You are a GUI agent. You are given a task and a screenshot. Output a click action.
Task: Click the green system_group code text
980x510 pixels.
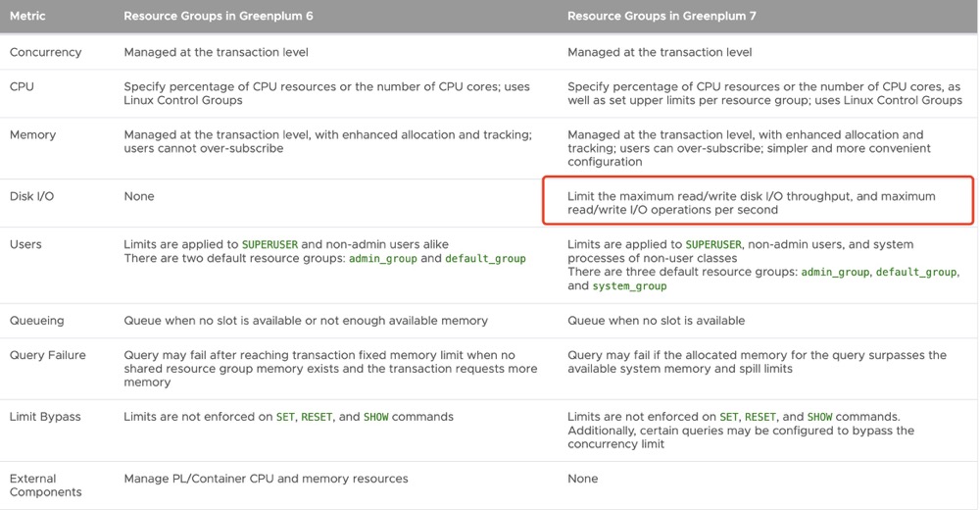(x=629, y=286)
